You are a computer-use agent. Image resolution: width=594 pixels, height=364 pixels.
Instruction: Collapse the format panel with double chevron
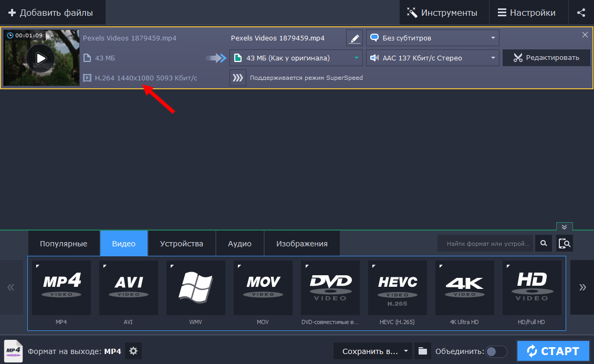(564, 227)
